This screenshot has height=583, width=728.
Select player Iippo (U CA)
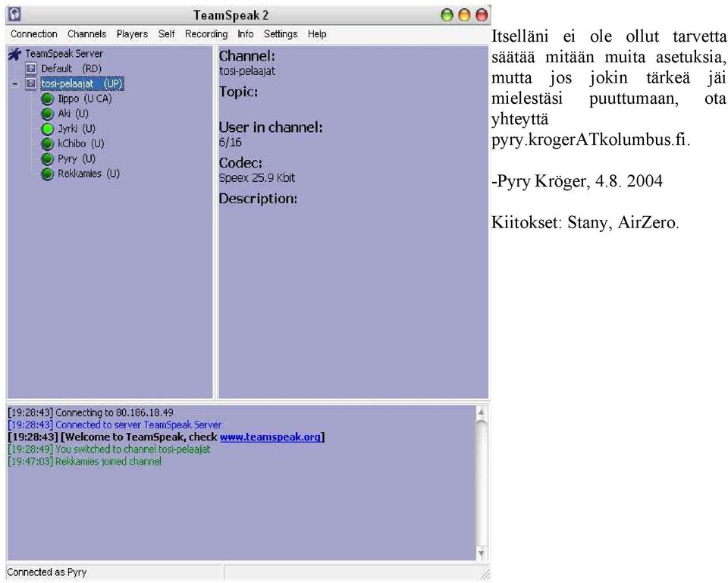(85, 99)
